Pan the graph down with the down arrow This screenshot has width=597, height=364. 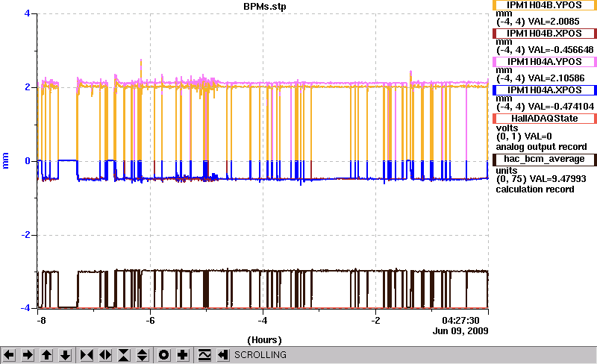66,355
